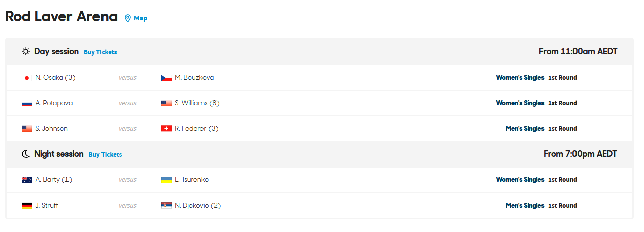This screenshot has height=232, width=644.
Task: Click Women's Singles in the Barty match row
Action: coord(520,180)
